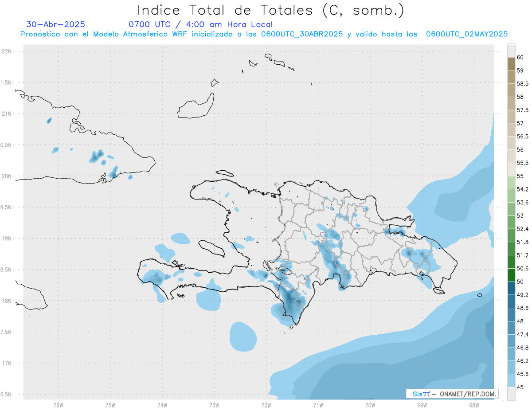Click the longitude label '69W'
The image size is (532, 411).
422,405
